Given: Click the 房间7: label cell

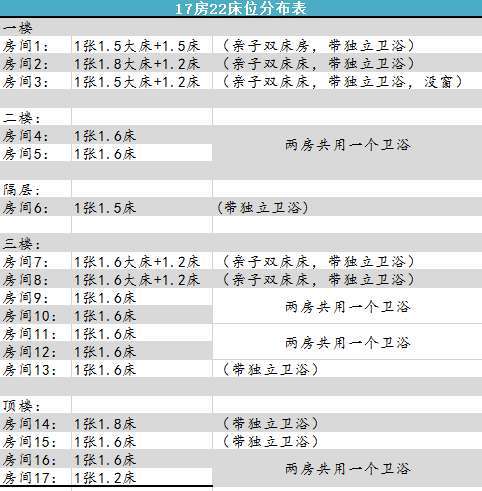Looking at the screenshot, I should 35,261.
